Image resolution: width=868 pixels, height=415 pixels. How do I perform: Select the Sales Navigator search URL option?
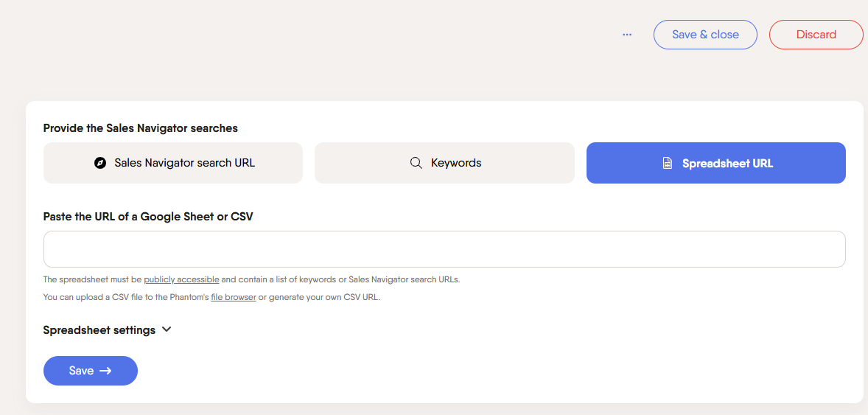tap(173, 163)
